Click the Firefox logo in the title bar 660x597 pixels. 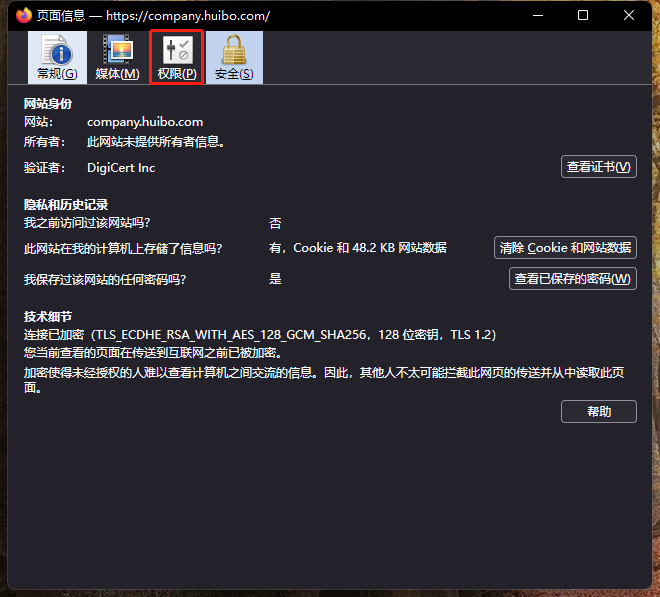tap(23, 16)
